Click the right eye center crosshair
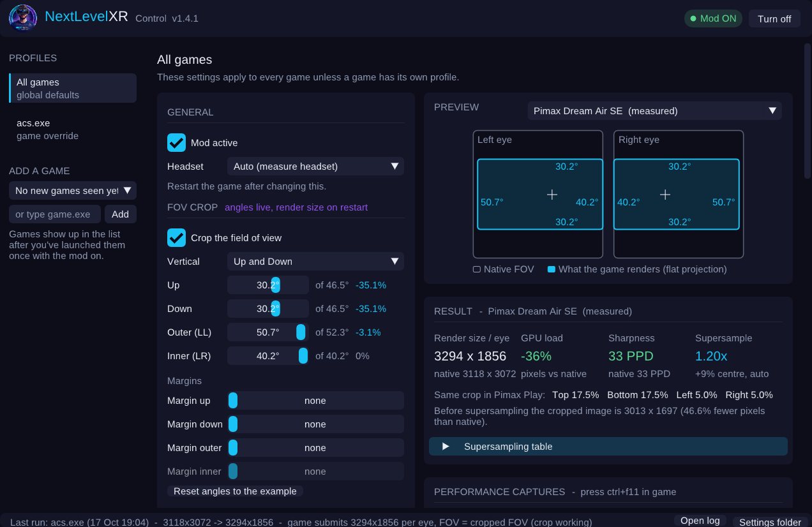 (x=665, y=195)
